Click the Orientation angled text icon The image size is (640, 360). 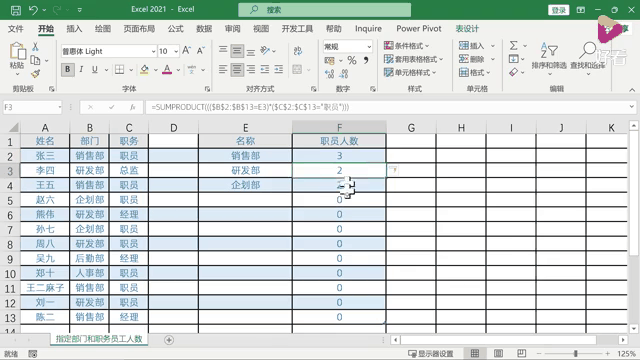(265, 51)
